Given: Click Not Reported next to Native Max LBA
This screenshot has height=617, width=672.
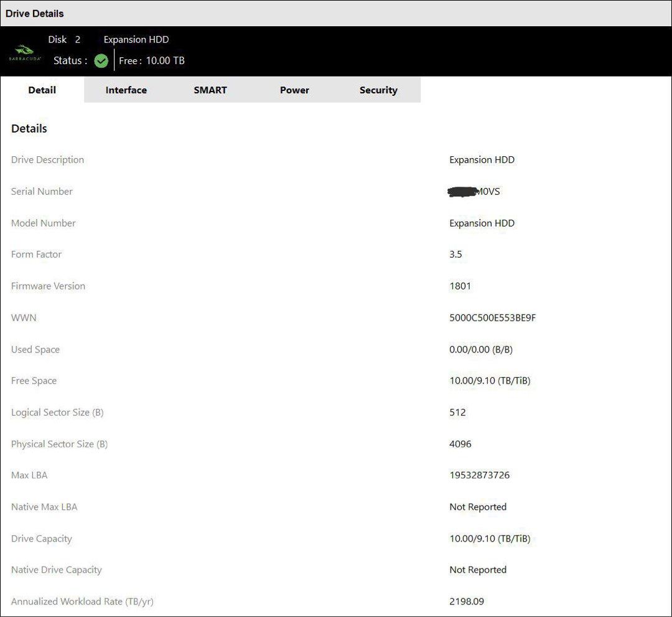Looking at the screenshot, I should 478,507.
